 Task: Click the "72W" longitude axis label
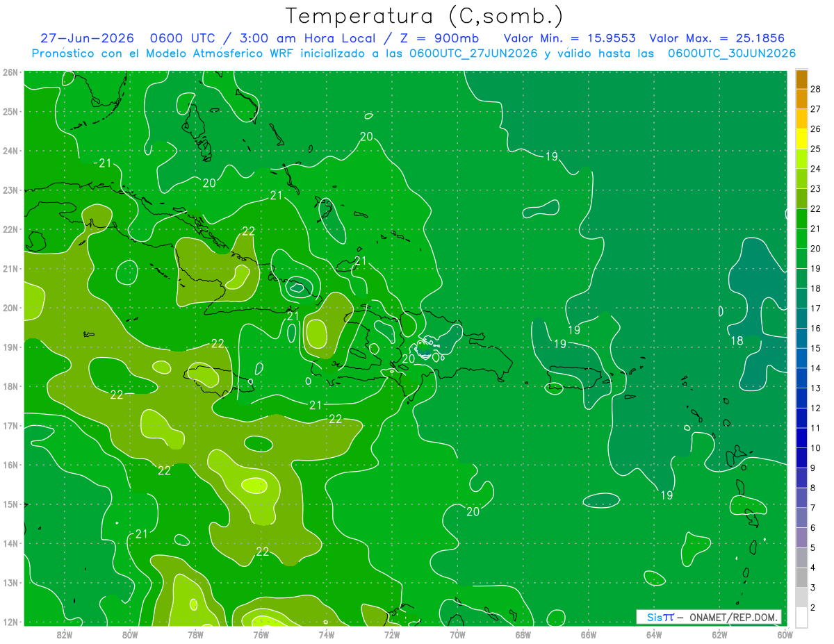(x=392, y=634)
